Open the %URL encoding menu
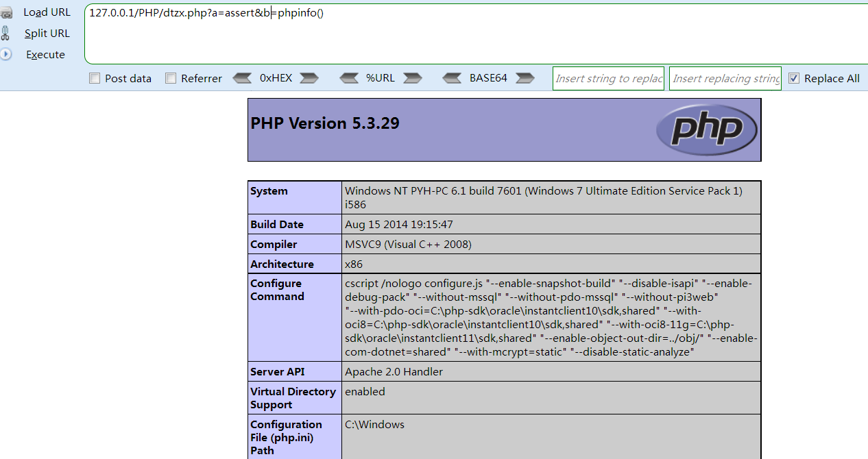868x459 pixels. (x=381, y=78)
